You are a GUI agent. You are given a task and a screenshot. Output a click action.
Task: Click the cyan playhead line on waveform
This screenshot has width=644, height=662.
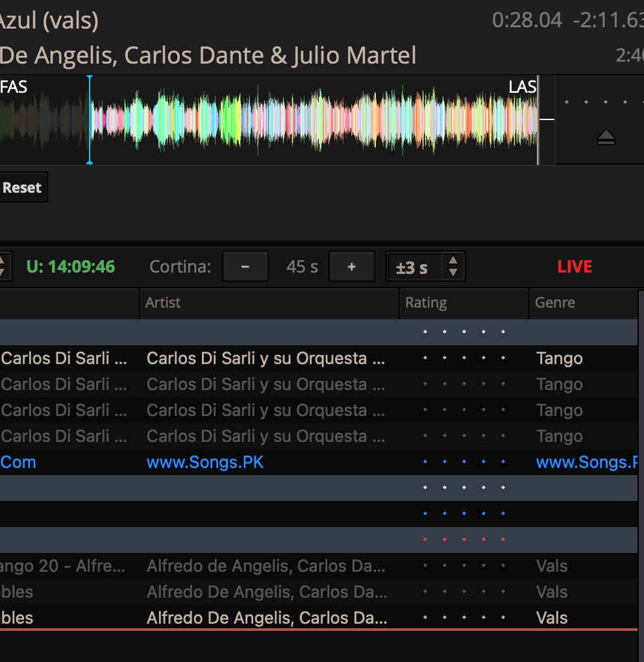pyautogui.click(x=90, y=120)
